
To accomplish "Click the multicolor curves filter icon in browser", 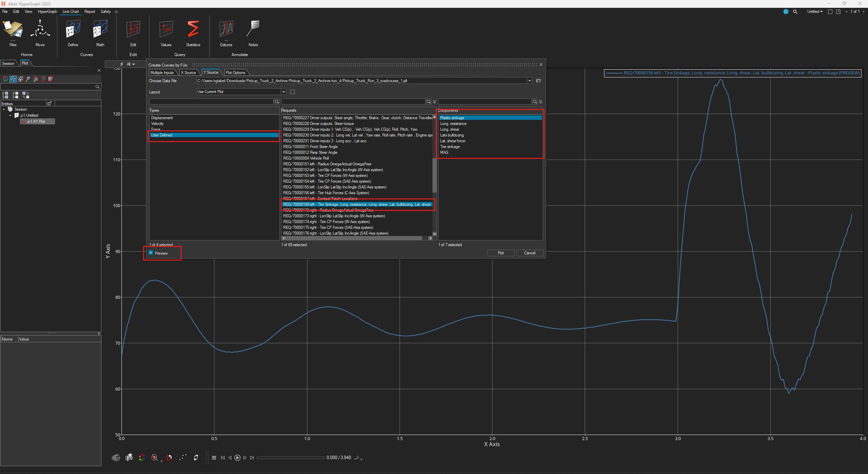I will click(5, 79).
